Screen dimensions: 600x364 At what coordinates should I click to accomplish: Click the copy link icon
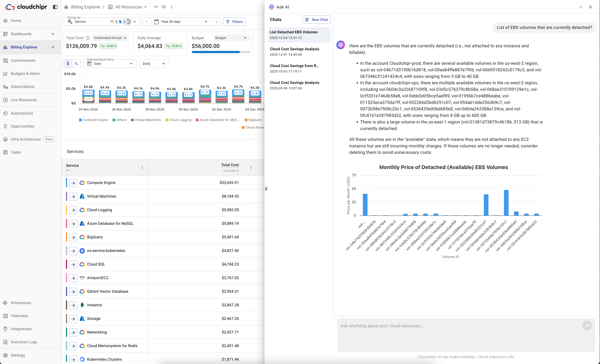point(156,7)
